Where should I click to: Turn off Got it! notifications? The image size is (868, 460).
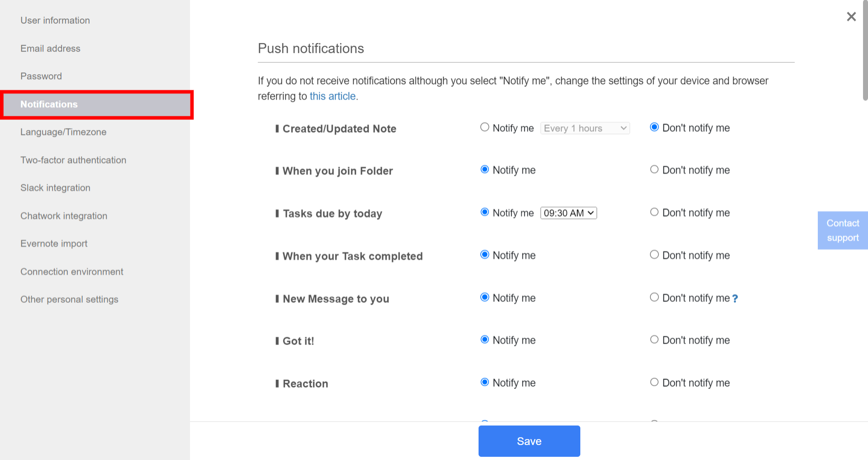pyautogui.click(x=654, y=339)
